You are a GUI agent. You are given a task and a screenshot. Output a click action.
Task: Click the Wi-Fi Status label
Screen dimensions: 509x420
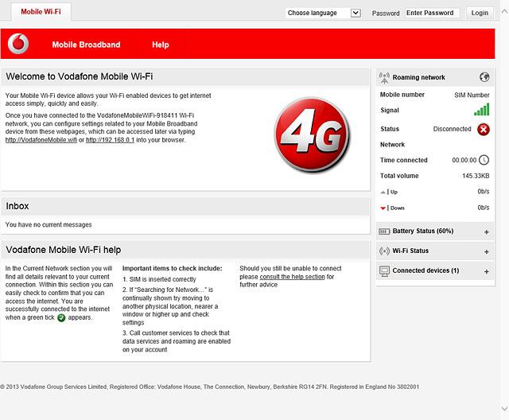(410, 251)
